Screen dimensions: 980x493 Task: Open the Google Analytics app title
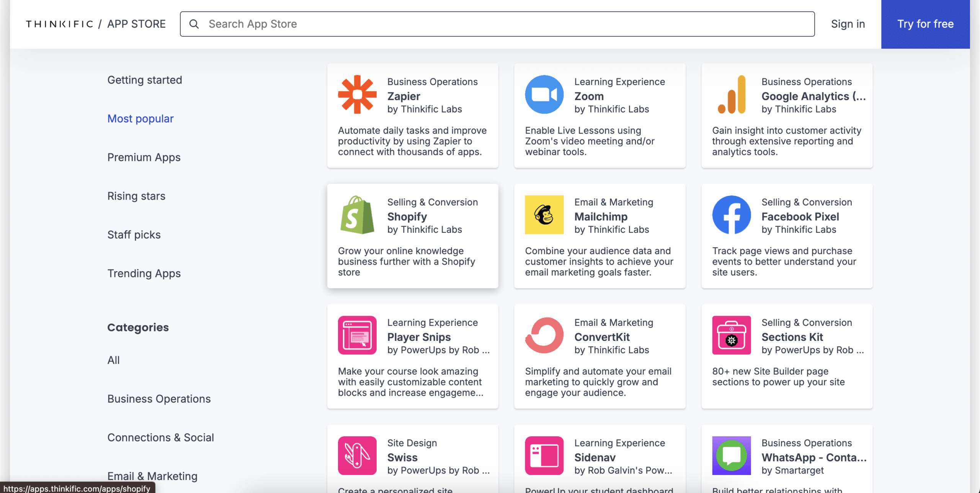click(813, 96)
